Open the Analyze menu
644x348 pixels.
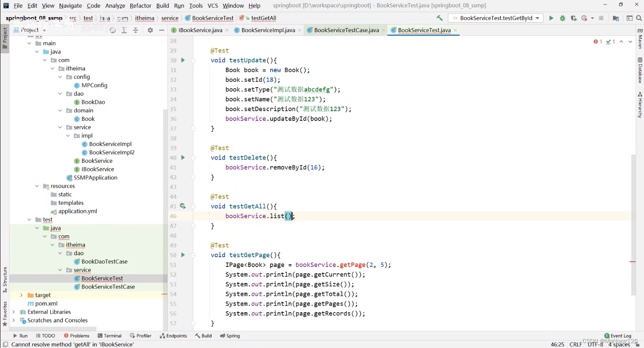(x=115, y=6)
